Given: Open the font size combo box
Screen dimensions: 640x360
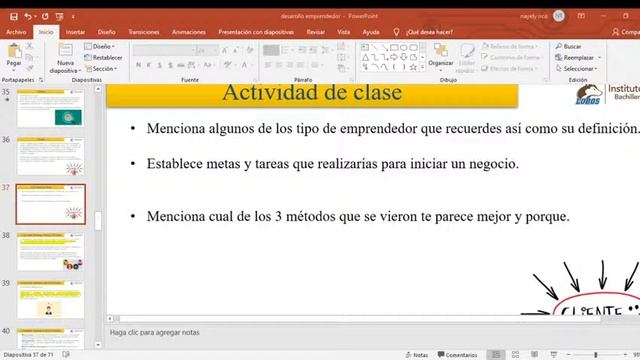Looking at the screenshot, I should click(207, 50).
